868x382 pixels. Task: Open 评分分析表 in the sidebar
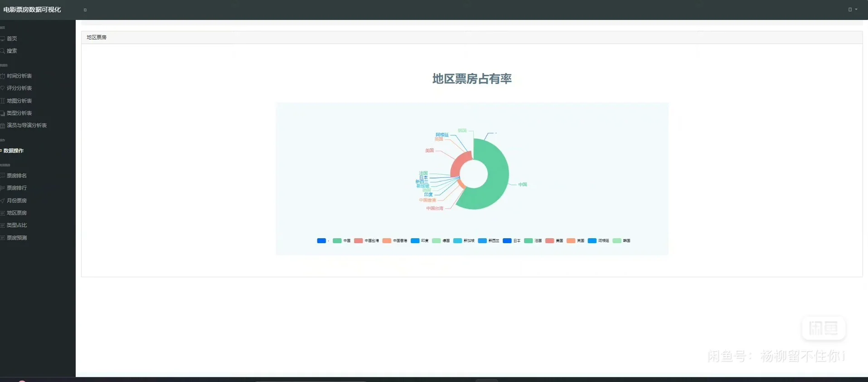pos(19,88)
